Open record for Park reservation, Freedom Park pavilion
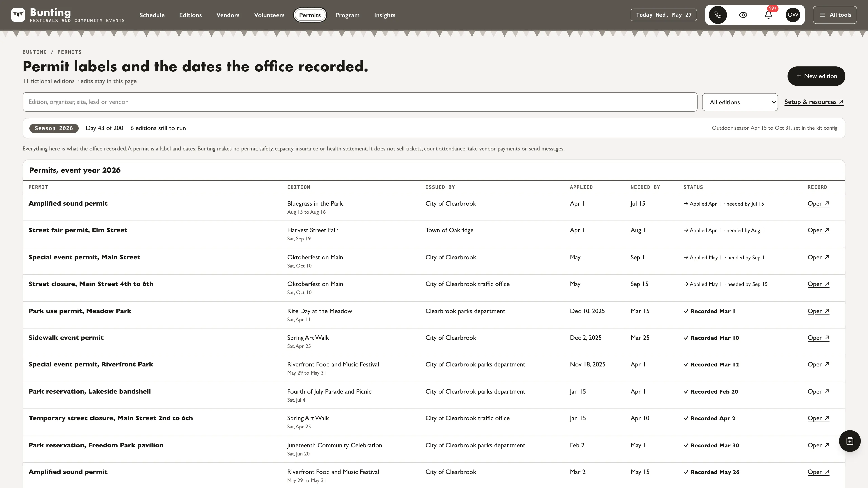The image size is (868, 488). click(x=818, y=445)
